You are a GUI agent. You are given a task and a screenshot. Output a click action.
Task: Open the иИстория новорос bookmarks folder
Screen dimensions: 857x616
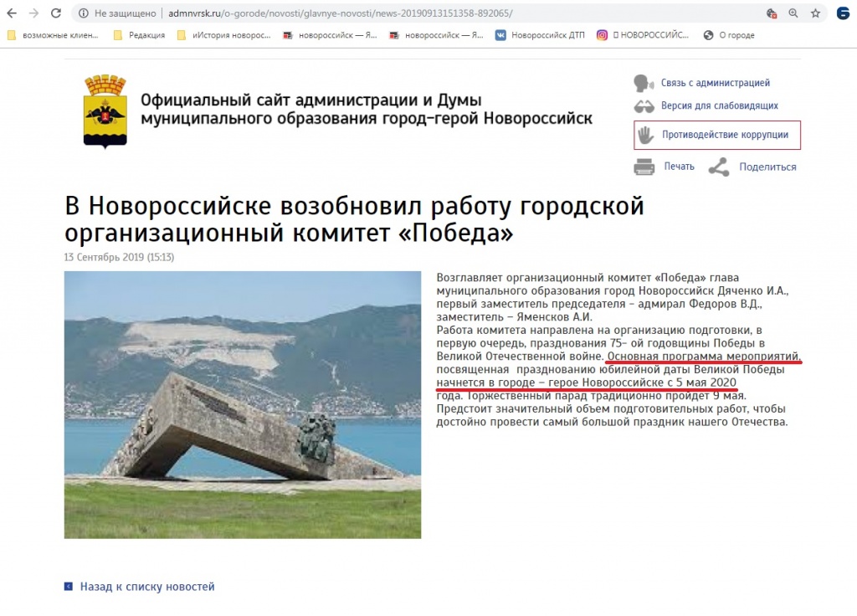tap(231, 35)
